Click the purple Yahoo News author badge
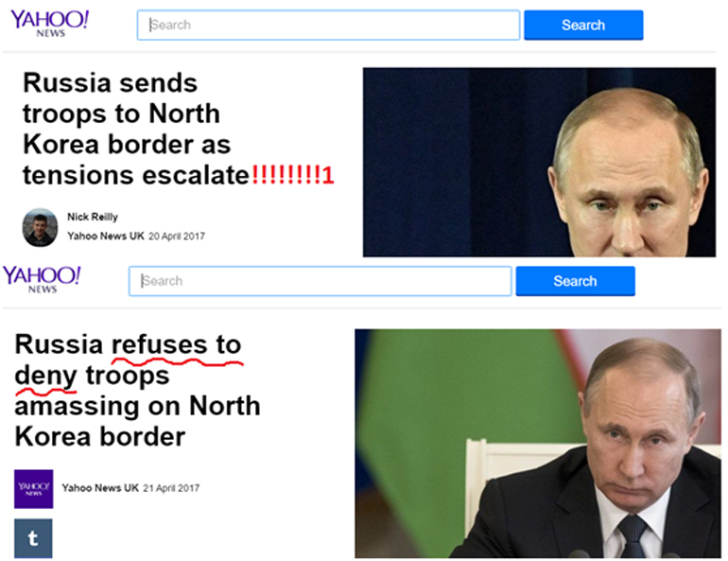This screenshot has width=728, height=561. click(x=33, y=488)
